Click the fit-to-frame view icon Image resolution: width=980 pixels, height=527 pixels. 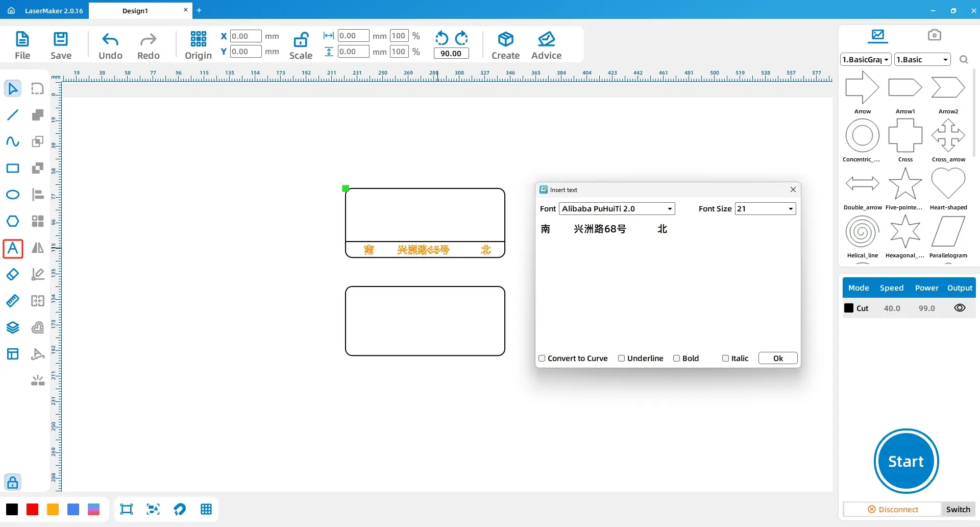coord(126,509)
